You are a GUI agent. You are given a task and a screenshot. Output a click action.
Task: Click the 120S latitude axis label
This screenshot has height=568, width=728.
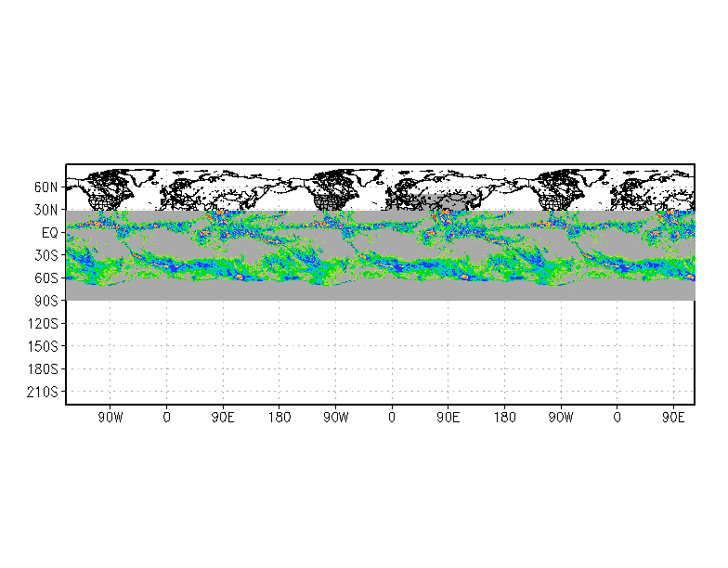[44, 324]
